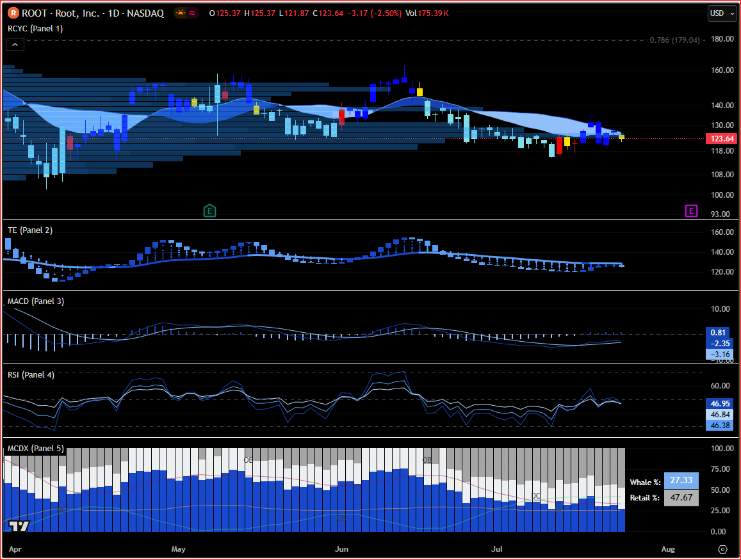The height and width of the screenshot is (560, 741).
Task: Click the MACD signal value -3.16 label
Action: (719, 354)
